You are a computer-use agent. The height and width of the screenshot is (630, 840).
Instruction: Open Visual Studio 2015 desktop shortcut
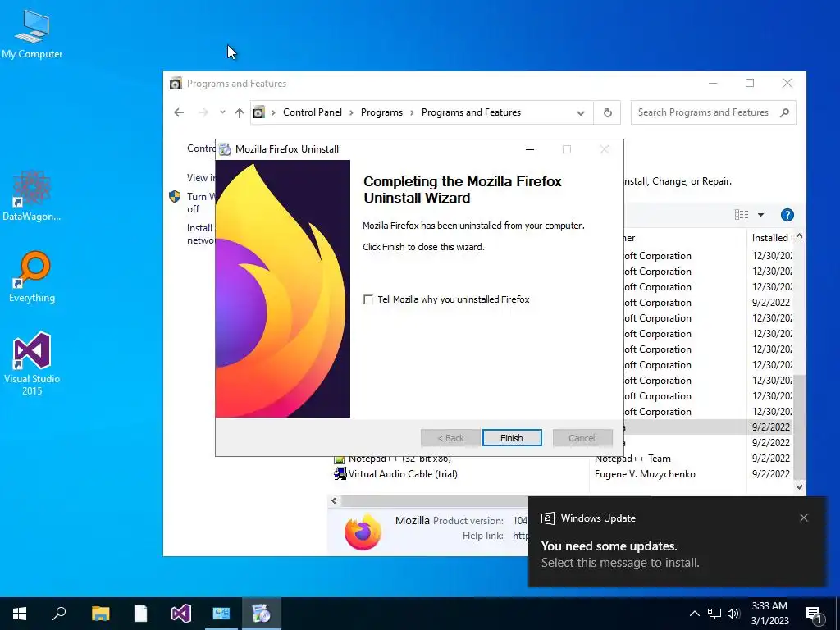(x=32, y=363)
